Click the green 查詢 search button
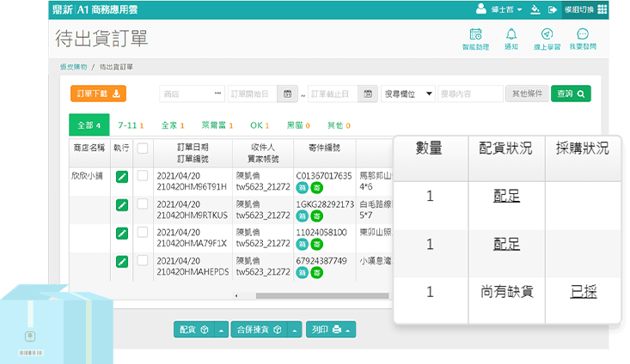The image size is (630, 364). point(571,94)
